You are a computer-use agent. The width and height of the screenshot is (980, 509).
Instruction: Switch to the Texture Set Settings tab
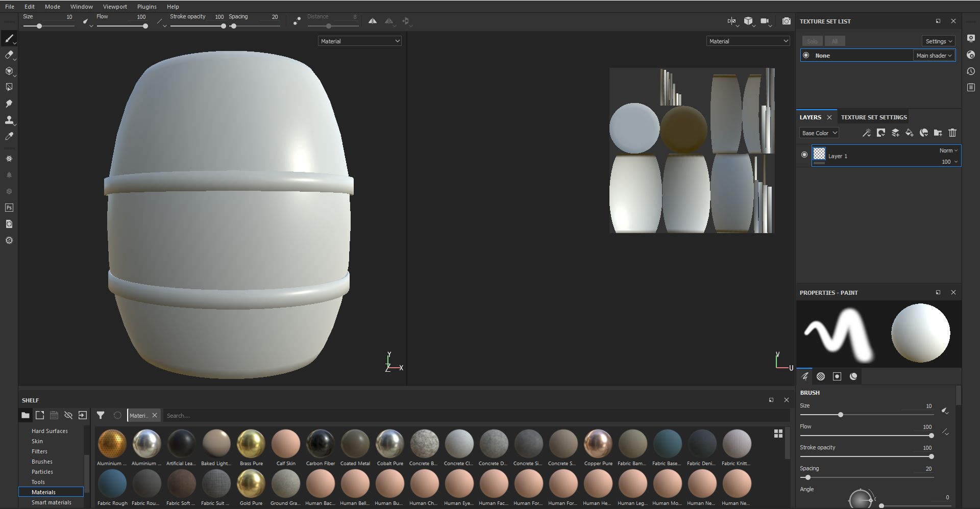874,117
